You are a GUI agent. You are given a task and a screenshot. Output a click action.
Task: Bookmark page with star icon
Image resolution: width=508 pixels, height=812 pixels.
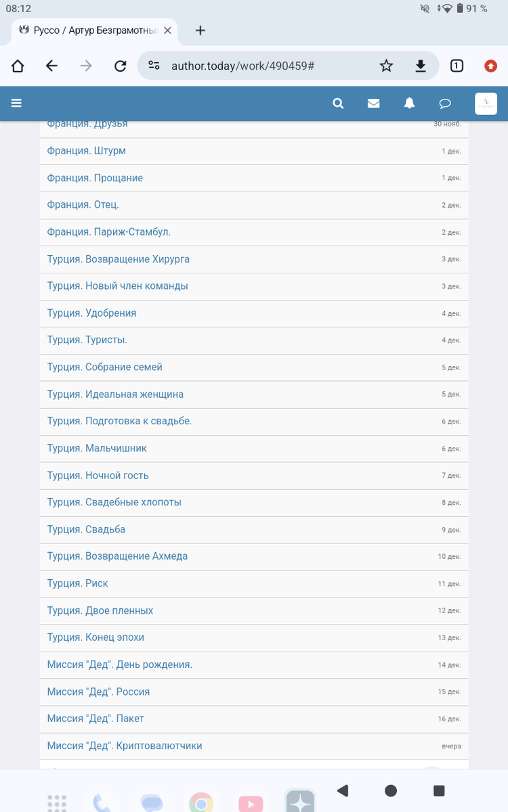(386, 66)
